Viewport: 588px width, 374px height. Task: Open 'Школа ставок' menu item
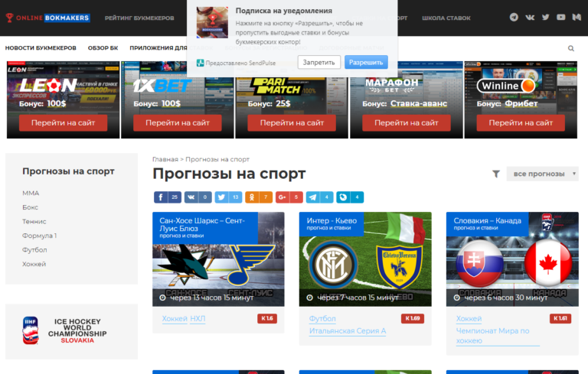point(446,18)
